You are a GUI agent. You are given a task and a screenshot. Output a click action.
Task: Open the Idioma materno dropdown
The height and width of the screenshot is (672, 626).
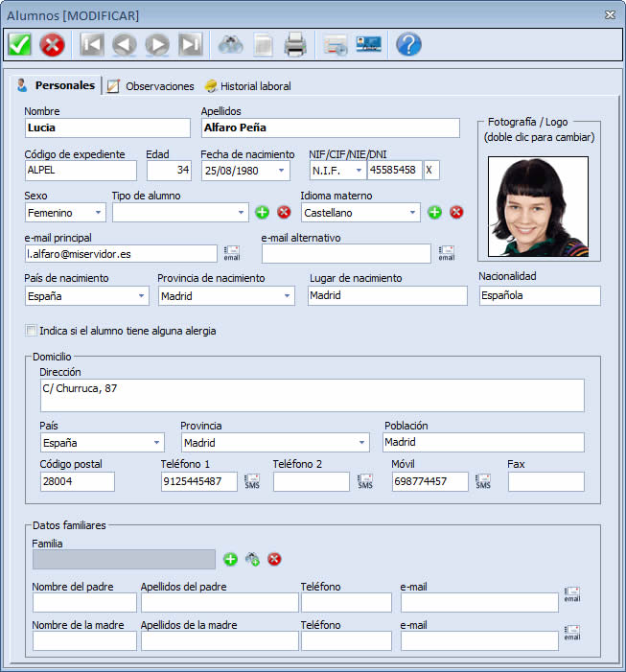click(412, 213)
